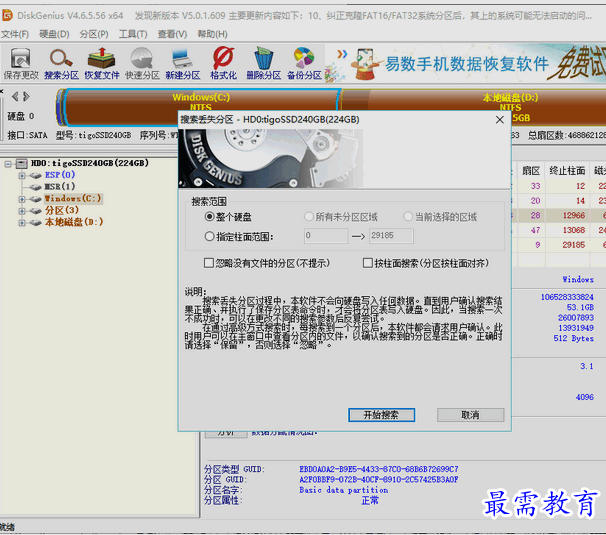
Task: Click the 106528333824 bytes value
Action: [567, 297]
